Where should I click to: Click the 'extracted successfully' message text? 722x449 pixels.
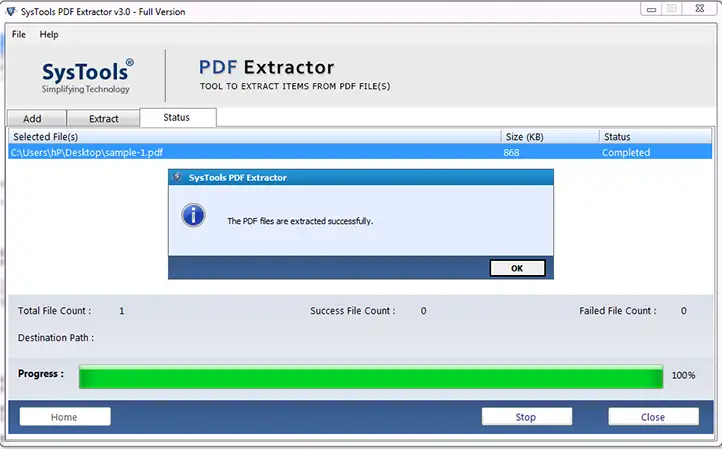(x=300, y=221)
